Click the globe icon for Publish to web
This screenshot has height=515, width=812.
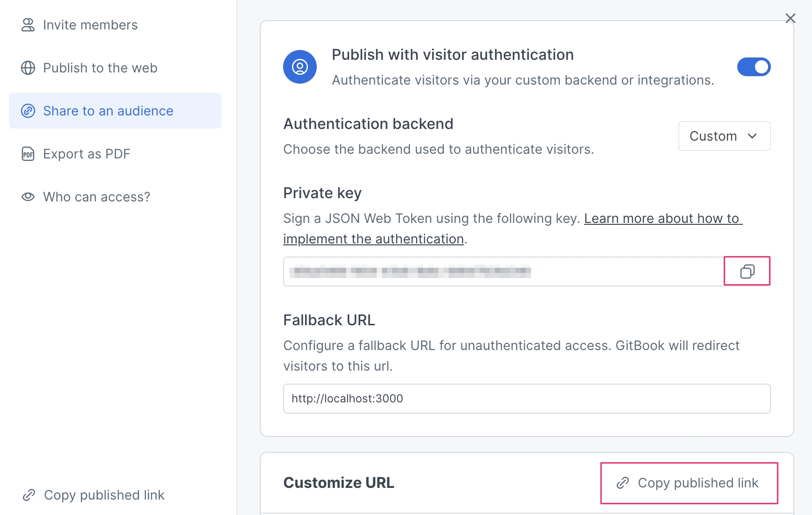click(28, 68)
